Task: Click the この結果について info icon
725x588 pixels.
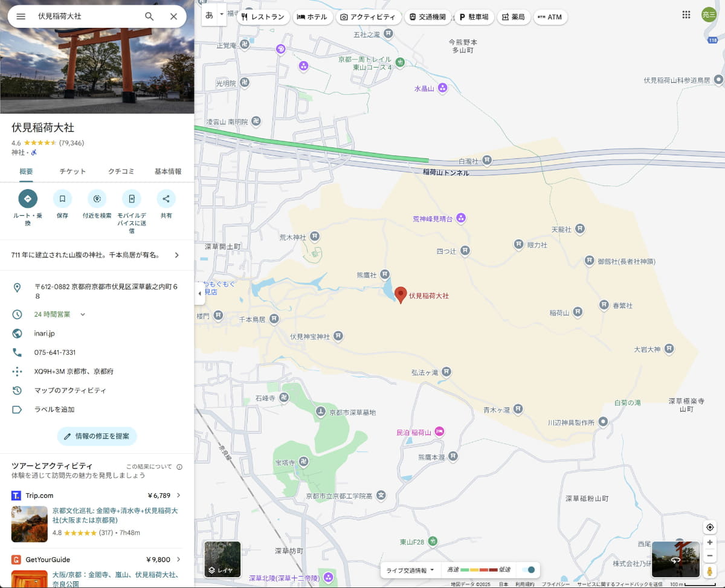Action: [179, 467]
